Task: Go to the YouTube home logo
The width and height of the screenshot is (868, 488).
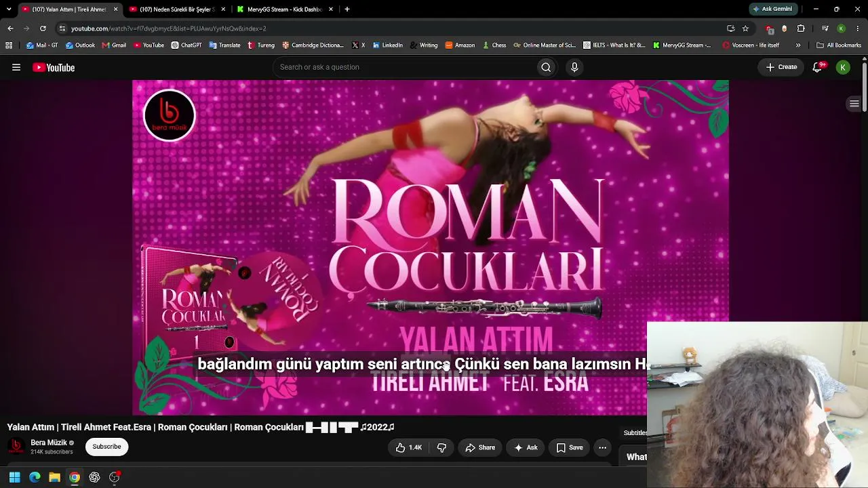Action: pos(54,67)
